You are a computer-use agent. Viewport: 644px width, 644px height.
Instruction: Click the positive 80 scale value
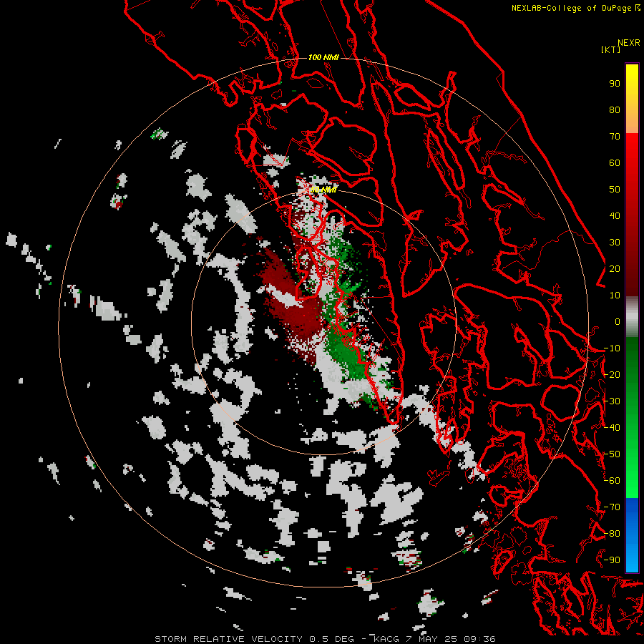[x=615, y=109]
